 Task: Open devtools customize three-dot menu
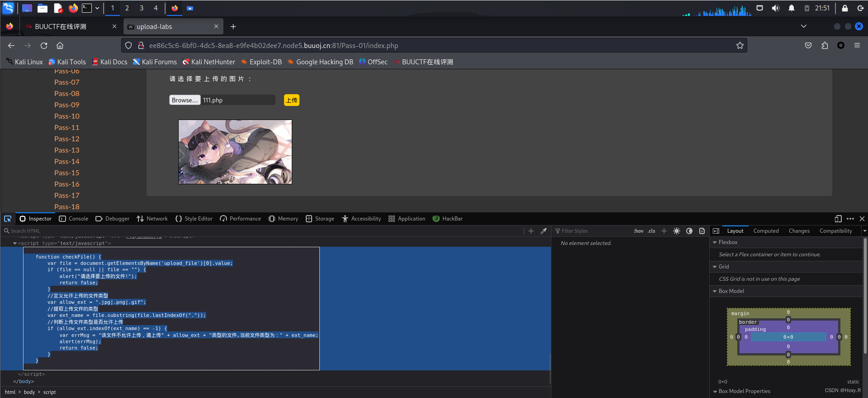click(850, 219)
